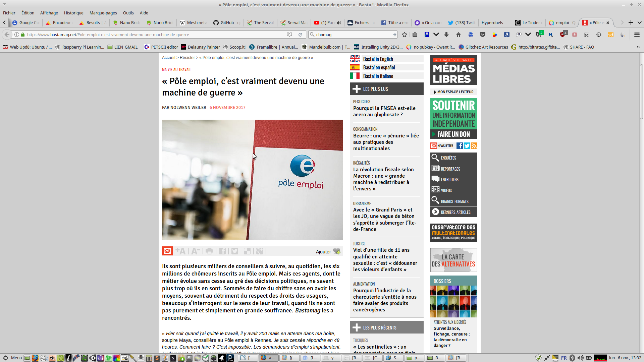Click the FAIRE UN DON button
This screenshot has height=362, width=644.
[x=453, y=134]
